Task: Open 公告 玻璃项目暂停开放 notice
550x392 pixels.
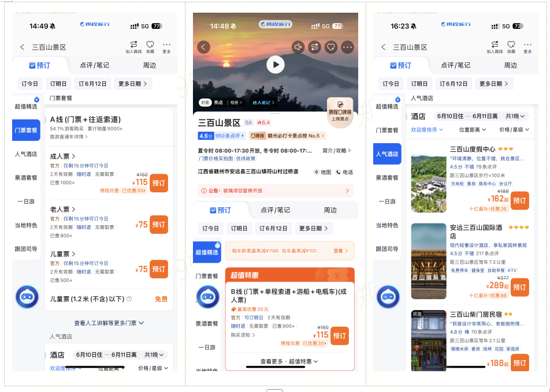Action: point(276,191)
